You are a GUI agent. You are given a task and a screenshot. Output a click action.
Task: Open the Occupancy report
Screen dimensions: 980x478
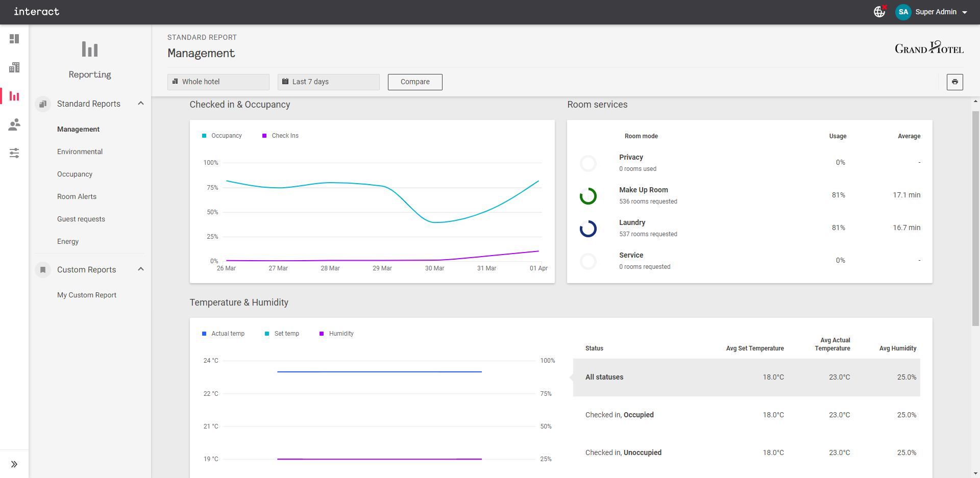(75, 174)
